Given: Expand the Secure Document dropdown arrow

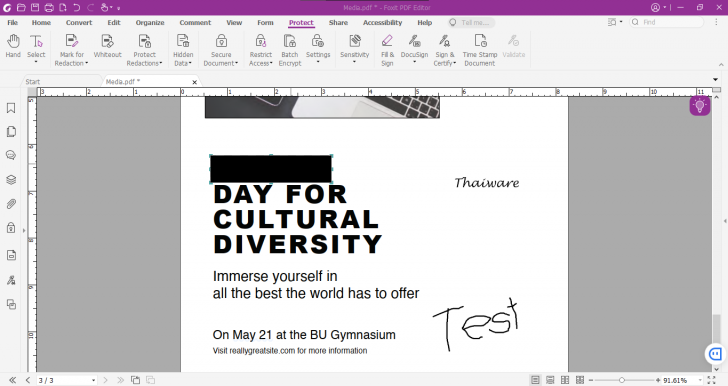Looking at the screenshot, I should pyautogui.click(x=236, y=63).
